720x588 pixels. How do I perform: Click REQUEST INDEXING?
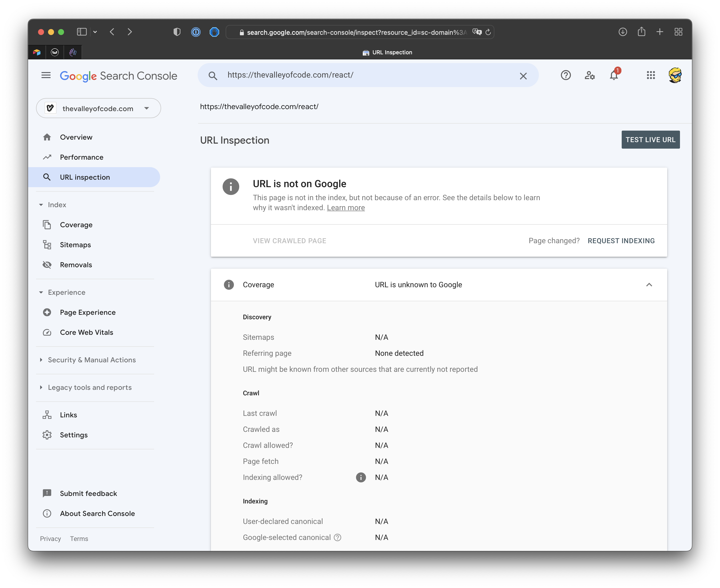[x=621, y=240]
